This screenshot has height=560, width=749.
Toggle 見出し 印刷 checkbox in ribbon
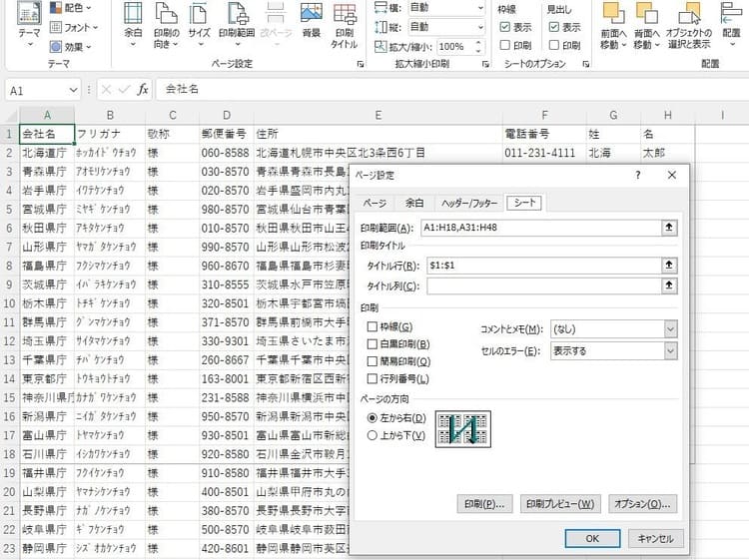point(553,45)
